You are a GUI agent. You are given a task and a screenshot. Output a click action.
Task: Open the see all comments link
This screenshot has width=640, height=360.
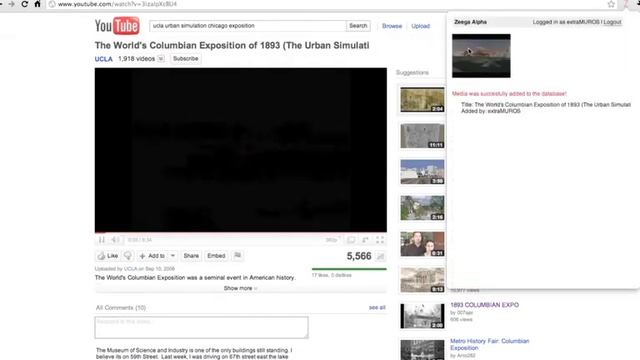(377, 307)
